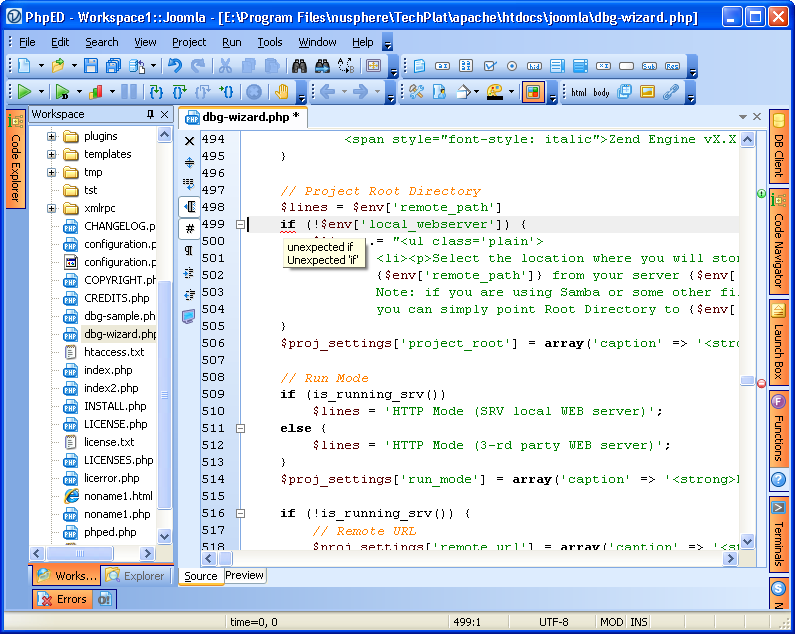Image resolution: width=795 pixels, height=634 pixels.
Task: Select the dbg-wizard.php editor tab
Action: [242, 117]
